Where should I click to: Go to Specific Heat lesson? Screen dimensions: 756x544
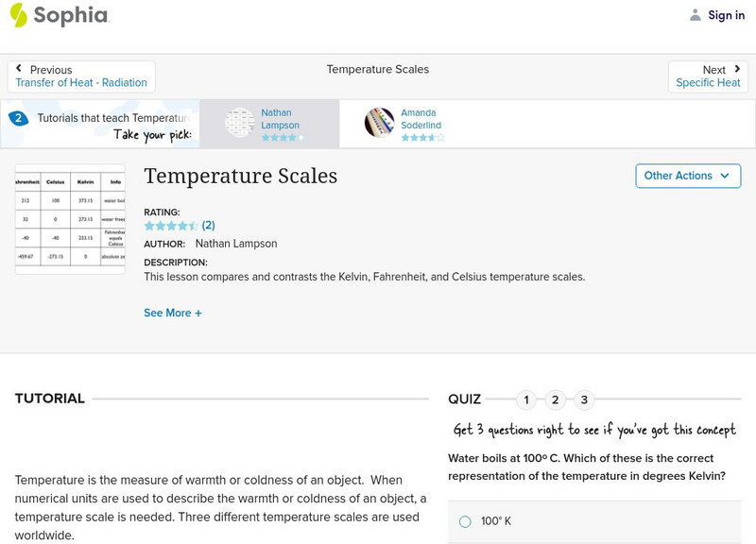pyautogui.click(x=708, y=83)
